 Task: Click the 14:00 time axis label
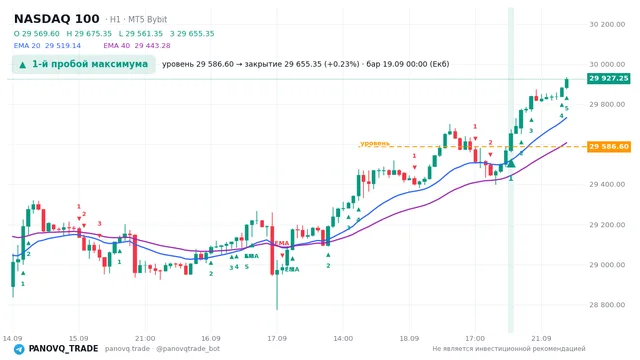coord(343,338)
